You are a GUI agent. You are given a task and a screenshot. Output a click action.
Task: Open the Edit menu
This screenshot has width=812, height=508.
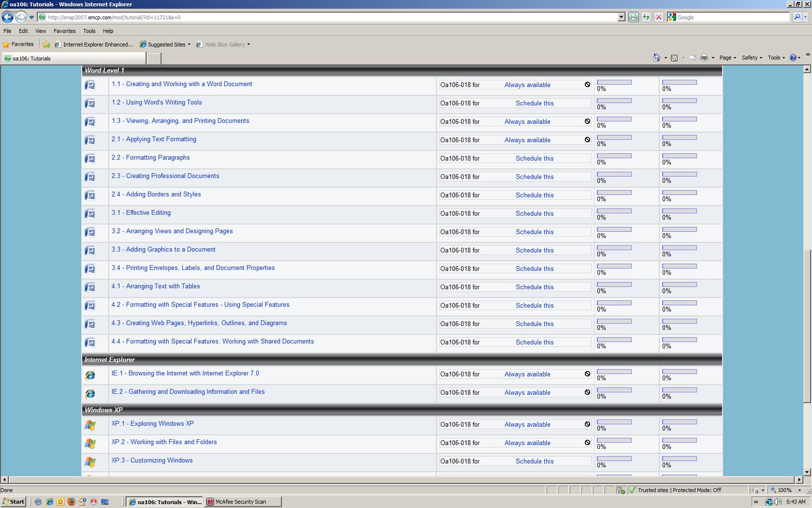pos(23,31)
